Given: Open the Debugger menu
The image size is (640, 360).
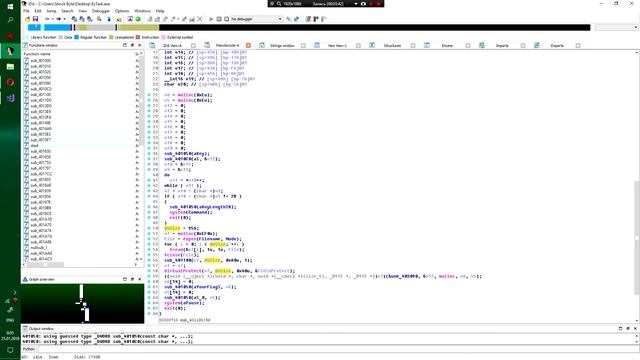Looking at the screenshot, I should pyautogui.click(x=101, y=11).
